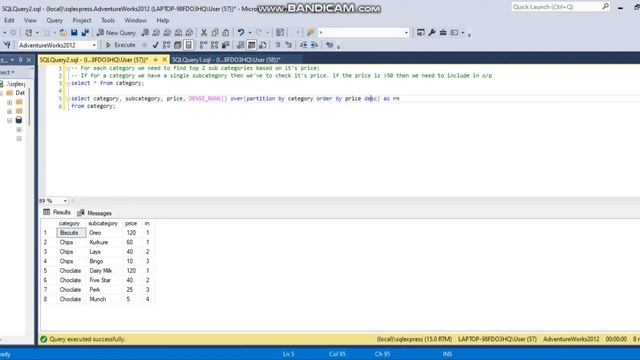640x360 pixels.
Task: Open a new Database Engine Query
Action: coord(145,33)
